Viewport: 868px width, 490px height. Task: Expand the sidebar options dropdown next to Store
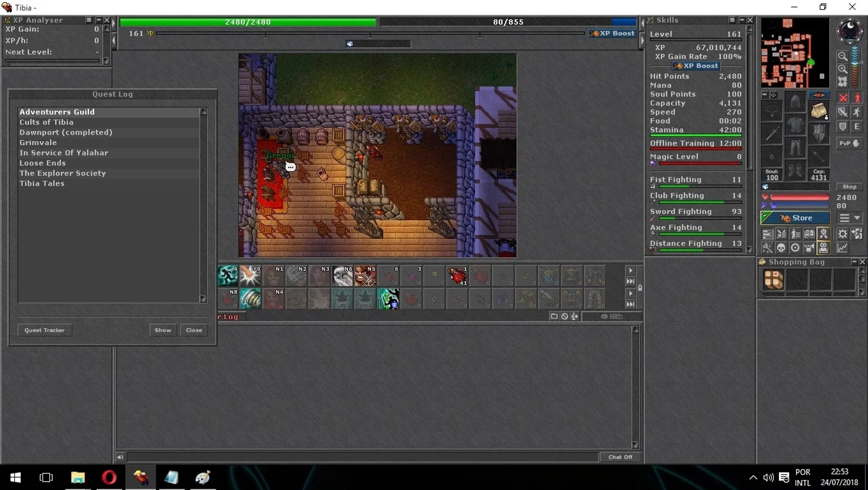pyautogui.click(x=850, y=218)
